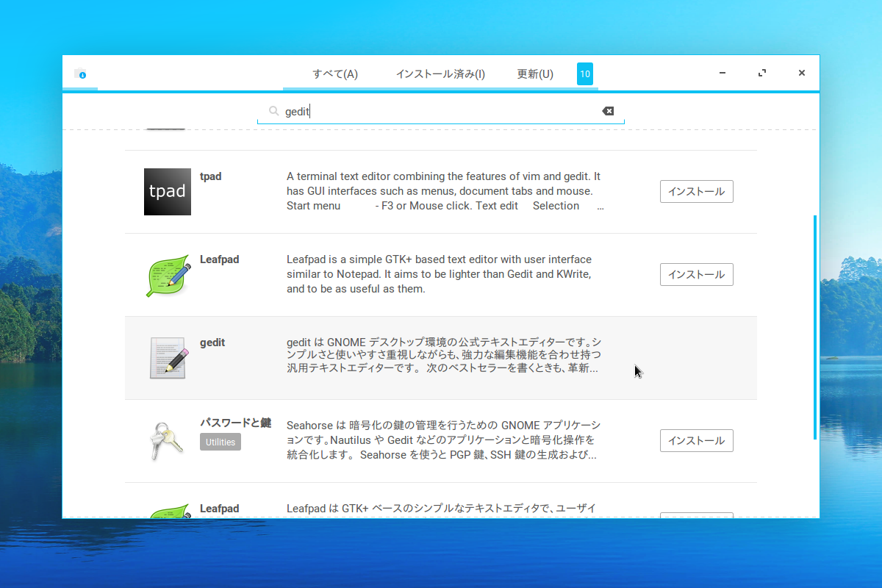The width and height of the screenshot is (882, 588).
Task: Select the tpad title text
Action: pos(210,176)
